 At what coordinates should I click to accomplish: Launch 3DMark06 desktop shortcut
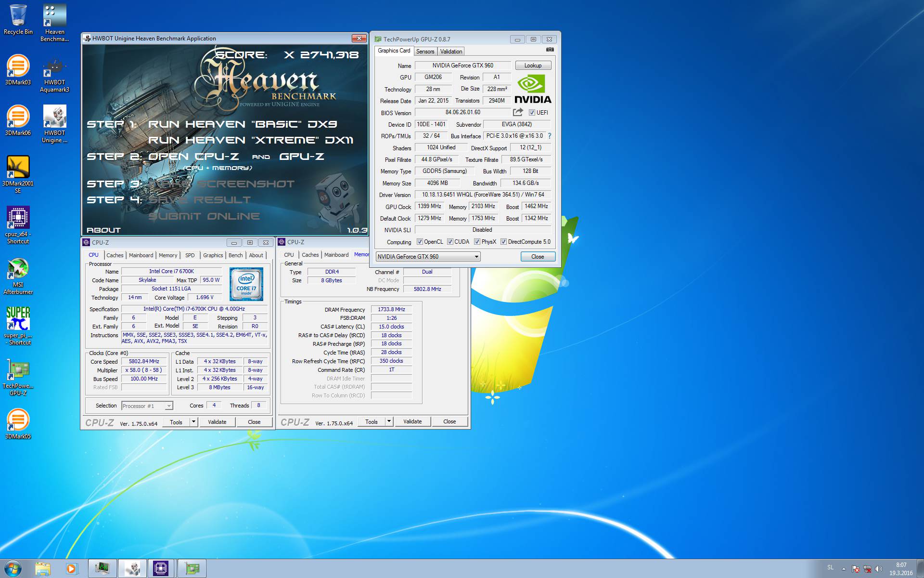click(x=18, y=120)
